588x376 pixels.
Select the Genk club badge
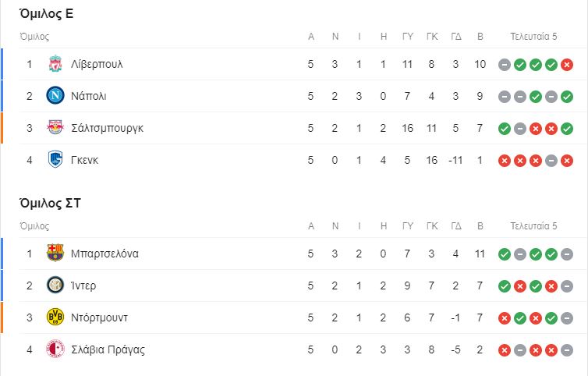click(x=55, y=159)
